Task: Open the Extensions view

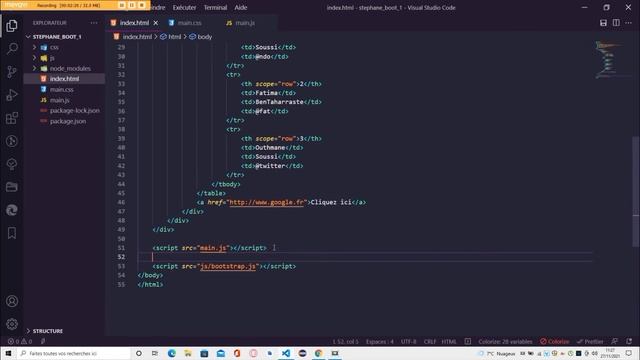Action: tap(12, 118)
